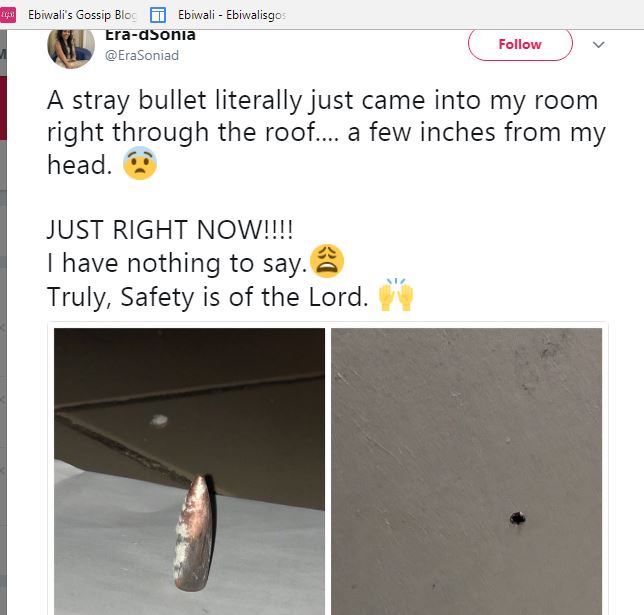This screenshot has height=615, width=644.
Task: Click the Follow button
Action: click(x=520, y=44)
